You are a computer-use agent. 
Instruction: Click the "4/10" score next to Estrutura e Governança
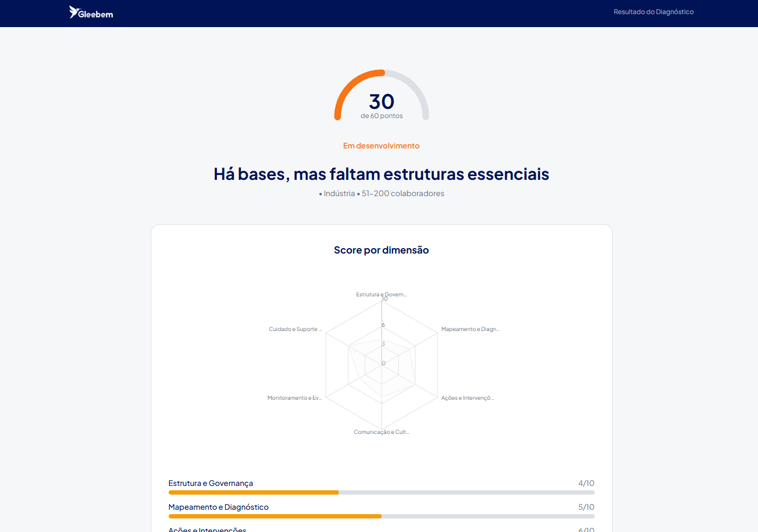[x=586, y=483]
